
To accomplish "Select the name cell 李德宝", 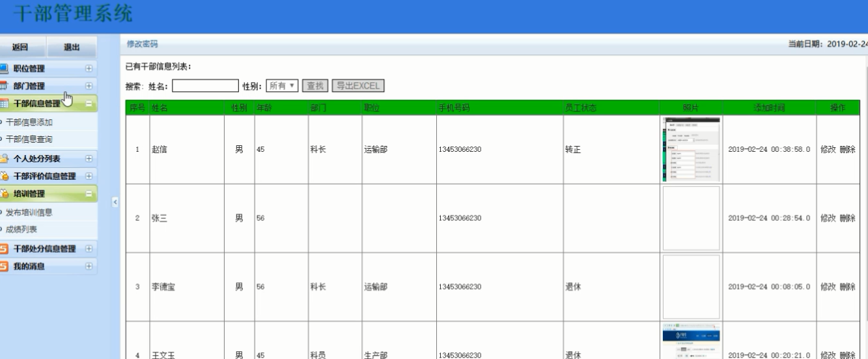I will 163,287.
